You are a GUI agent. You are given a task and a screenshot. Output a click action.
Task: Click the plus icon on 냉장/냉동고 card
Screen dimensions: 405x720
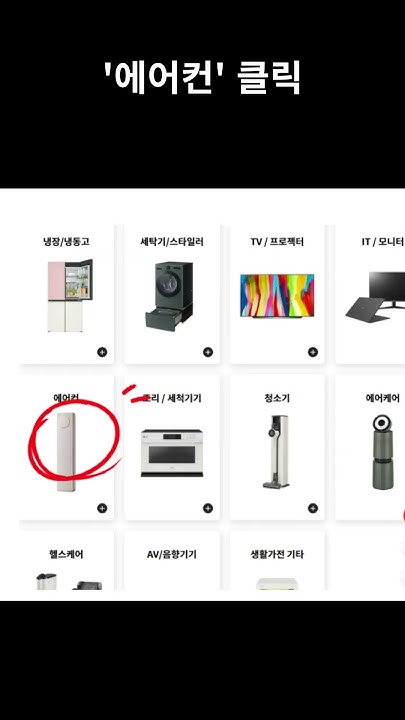coord(102,352)
